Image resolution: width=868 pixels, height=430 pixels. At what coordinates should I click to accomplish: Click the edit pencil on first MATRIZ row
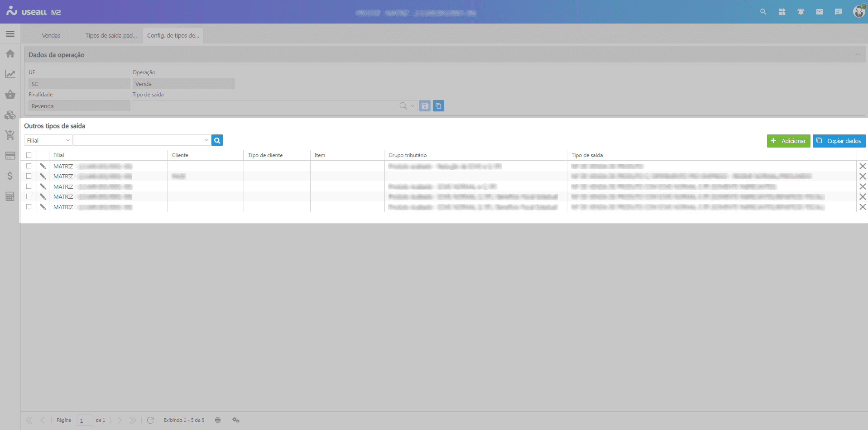43,166
